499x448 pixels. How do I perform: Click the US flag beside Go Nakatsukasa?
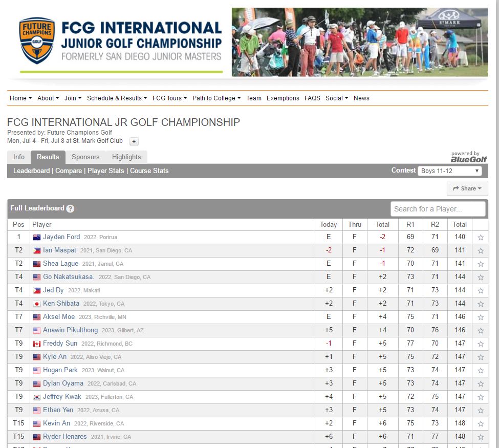click(37, 278)
